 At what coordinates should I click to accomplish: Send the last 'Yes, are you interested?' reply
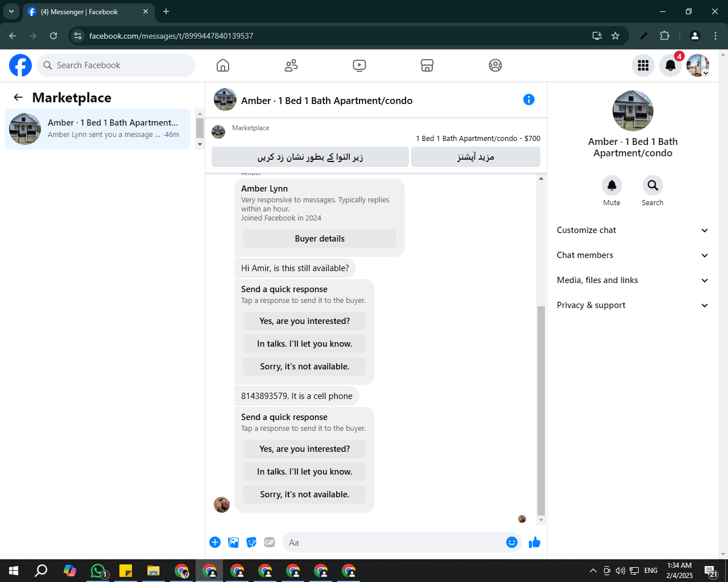click(x=305, y=449)
